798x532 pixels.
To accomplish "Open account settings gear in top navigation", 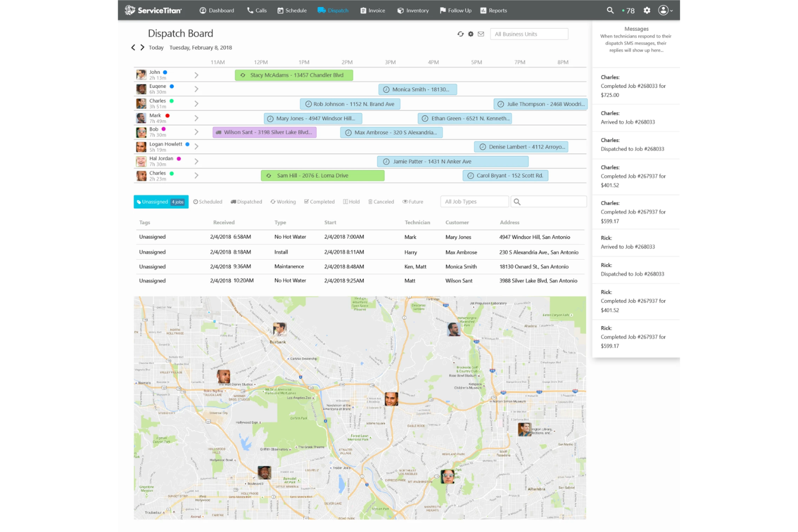I will (x=646, y=10).
